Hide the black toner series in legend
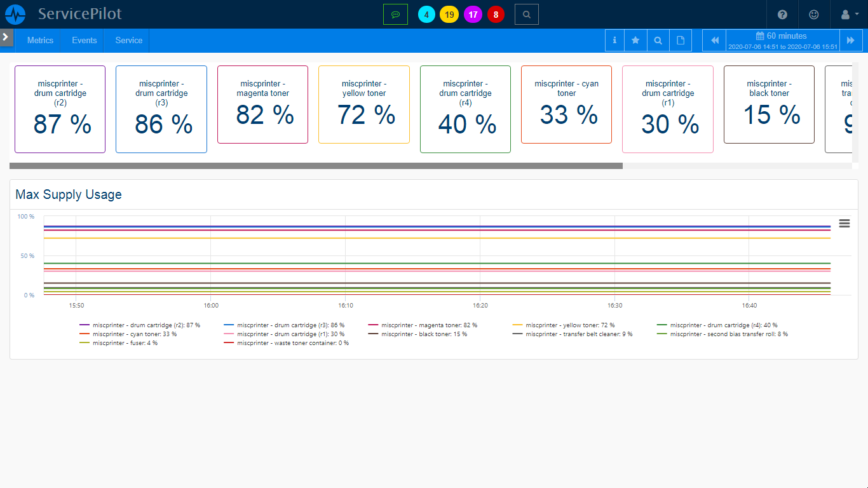 click(424, 334)
